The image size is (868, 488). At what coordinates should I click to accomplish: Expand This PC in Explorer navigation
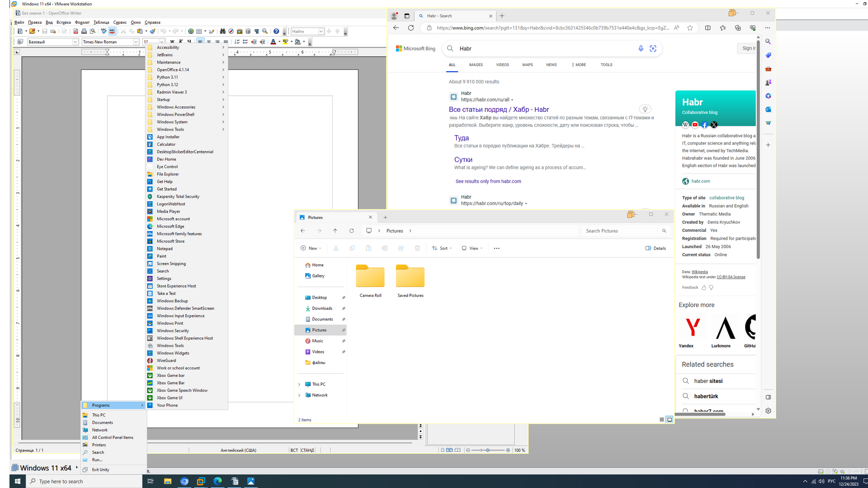(299, 385)
